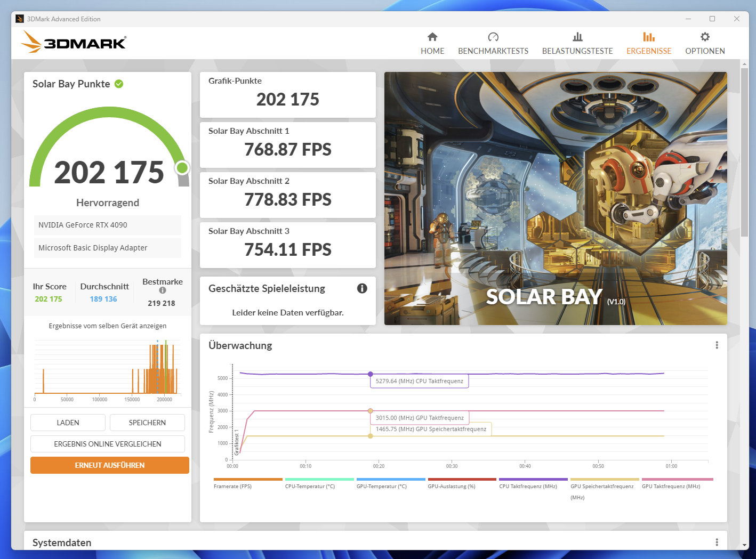Click the Grafik-Punkte score card
Image resolution: width=756 pixels, height=559 pixels.
pyautogui.click(x=288, y=95)
